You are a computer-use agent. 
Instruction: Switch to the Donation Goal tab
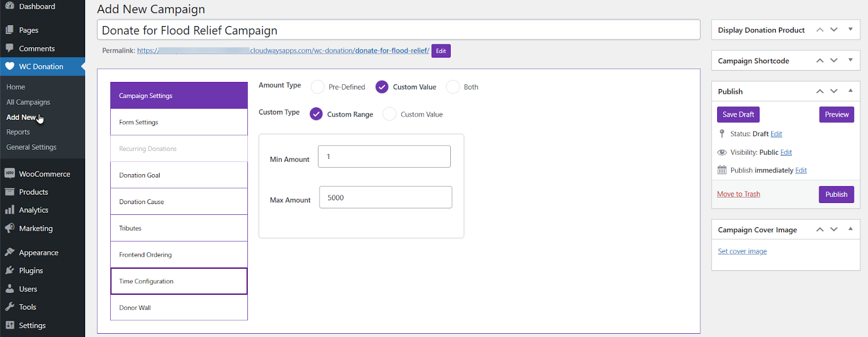(178, 175)
